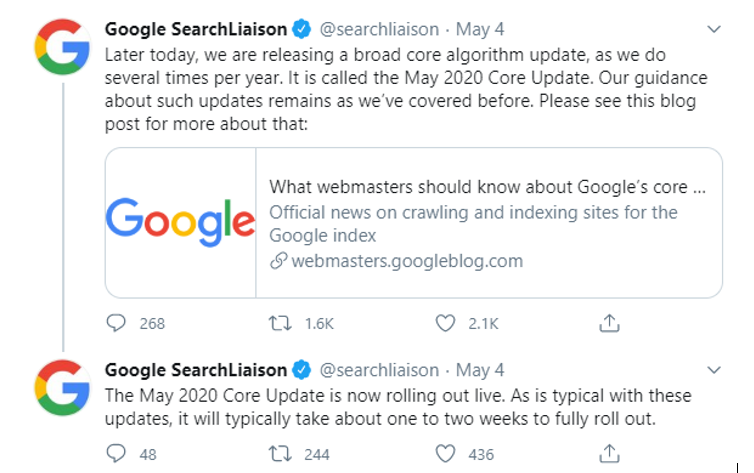The height and width of the screenshot is (473, 754).
Task: Expand the second tweet's more options chevron
Action: click(x=713, y=370)
